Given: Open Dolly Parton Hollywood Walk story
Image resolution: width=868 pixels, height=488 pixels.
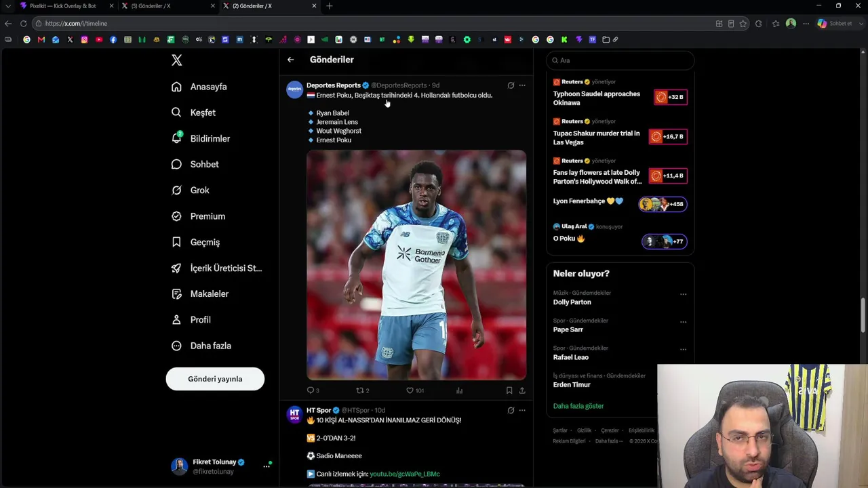Looking at the screenshot, I should (x=597, y=177).
